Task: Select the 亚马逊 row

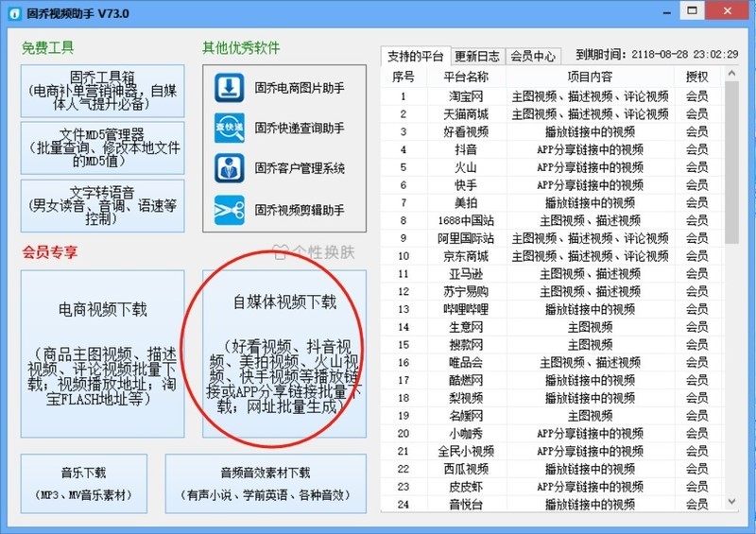Action: tap(553, 274)
